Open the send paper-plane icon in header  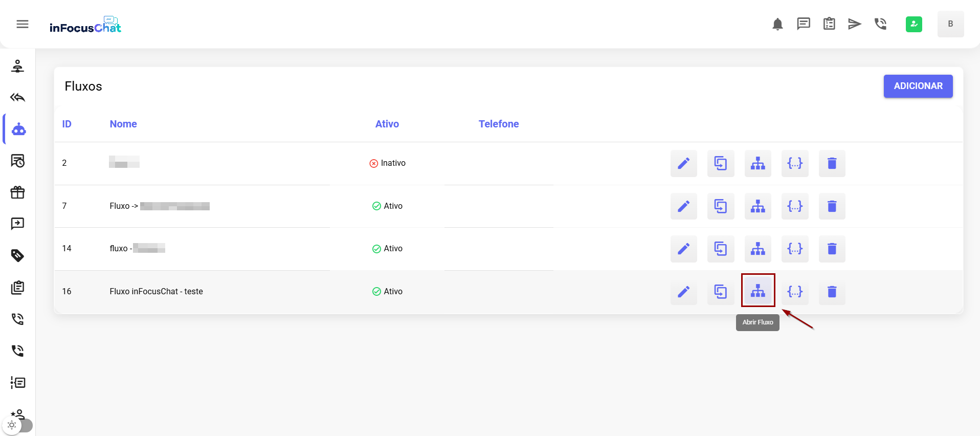pos(854,24)
